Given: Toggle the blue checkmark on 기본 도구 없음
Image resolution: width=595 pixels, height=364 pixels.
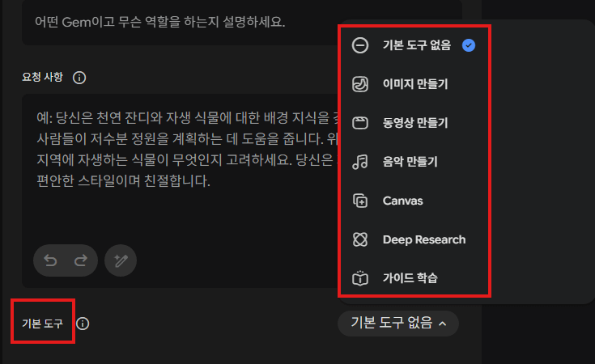Looking at the screenshot, I should pos(469,45).
